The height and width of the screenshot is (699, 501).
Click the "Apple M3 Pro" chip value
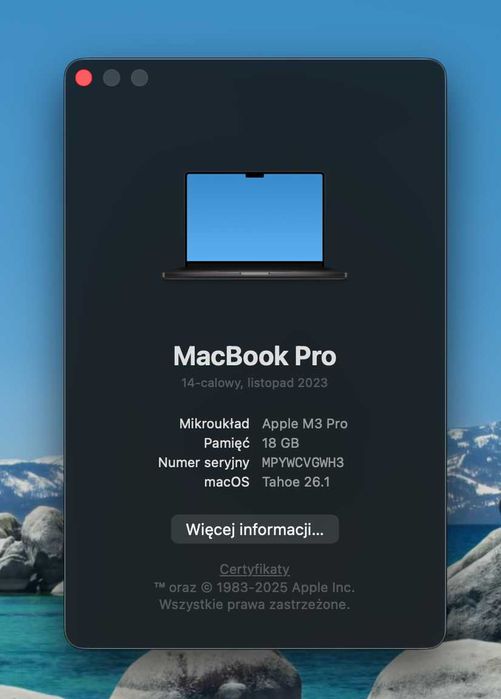(305, 424)
